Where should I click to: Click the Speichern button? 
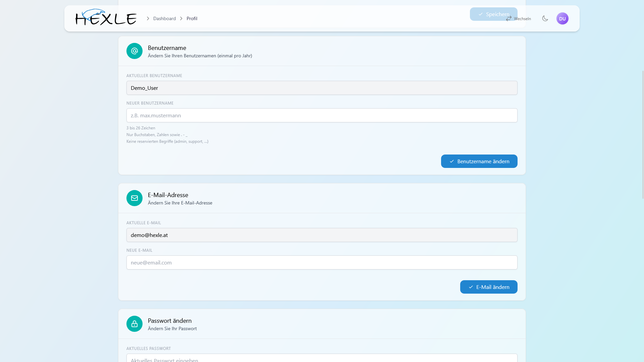tap(493, 14)
